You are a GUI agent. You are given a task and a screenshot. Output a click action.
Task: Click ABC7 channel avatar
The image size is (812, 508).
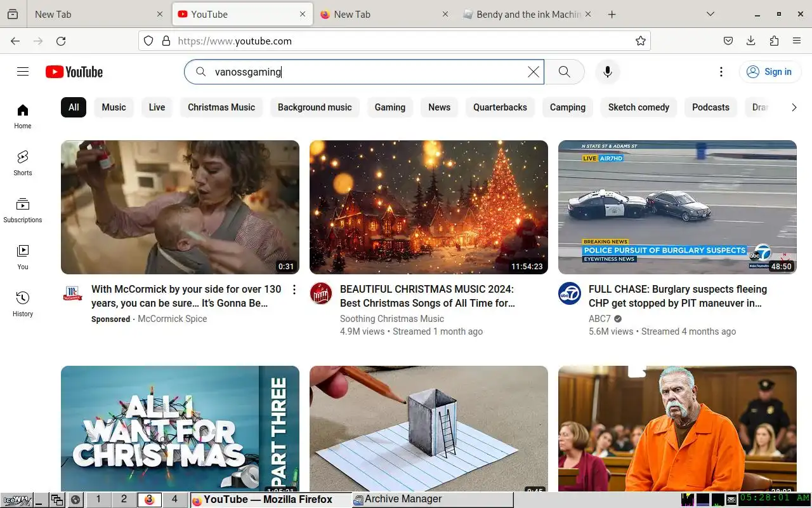[x=570, y=293]
